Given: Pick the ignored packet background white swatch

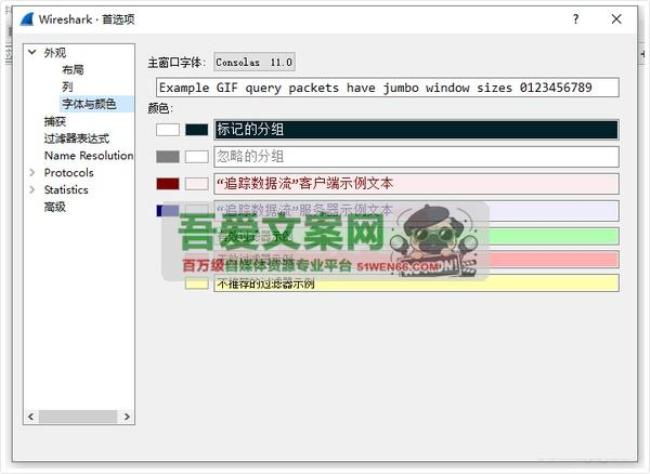Looking at the screenshot, I should (197, 157).
